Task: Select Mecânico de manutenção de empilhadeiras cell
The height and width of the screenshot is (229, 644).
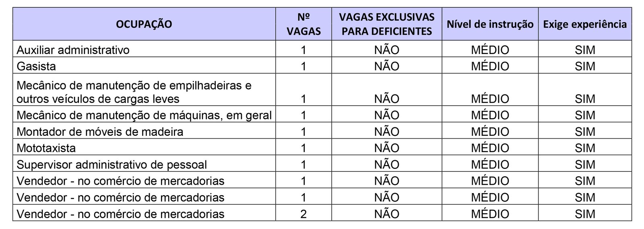Action: click(134, 92)
